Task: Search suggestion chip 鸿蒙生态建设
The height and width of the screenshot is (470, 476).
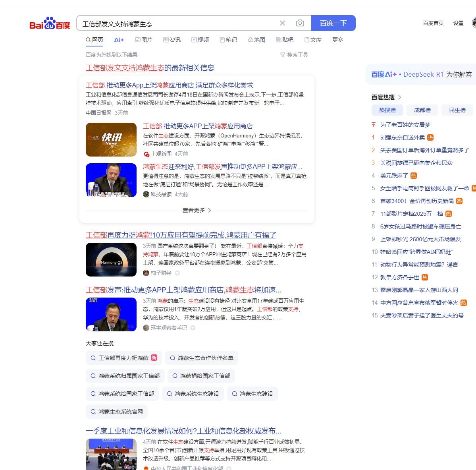Action: tap(252, 394)
